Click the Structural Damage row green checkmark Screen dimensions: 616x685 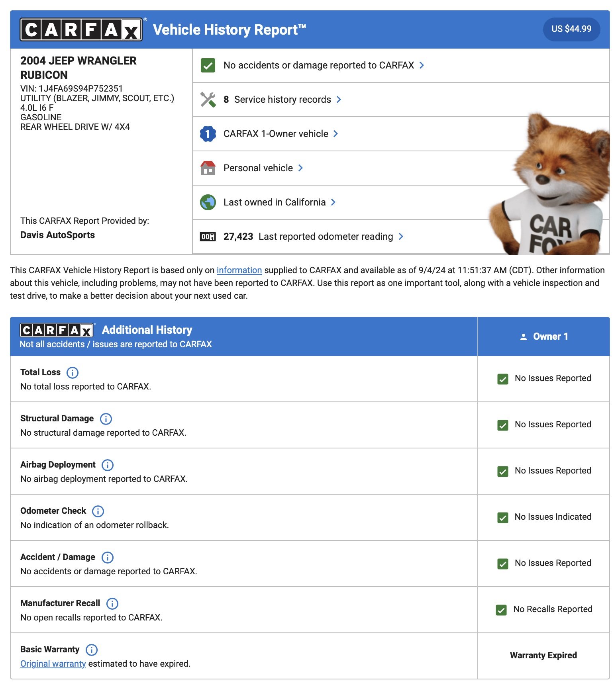pyautogui.click(x=503, y=425)
